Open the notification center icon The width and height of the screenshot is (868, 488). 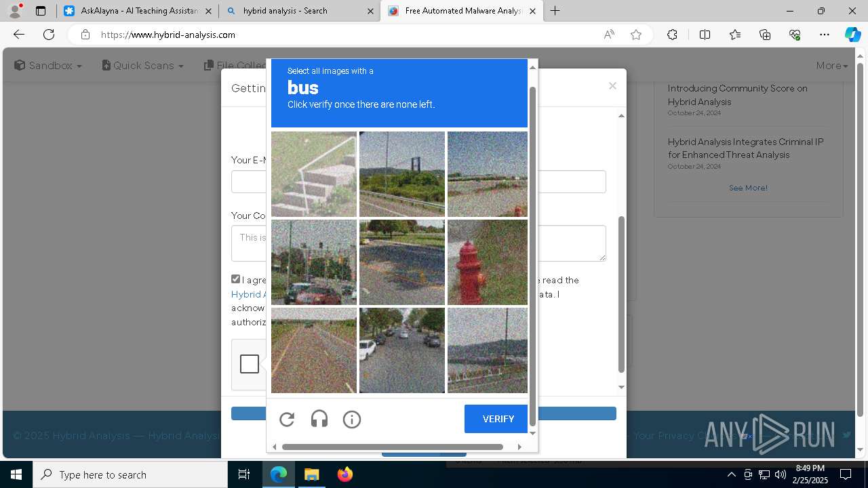point(846,474)
